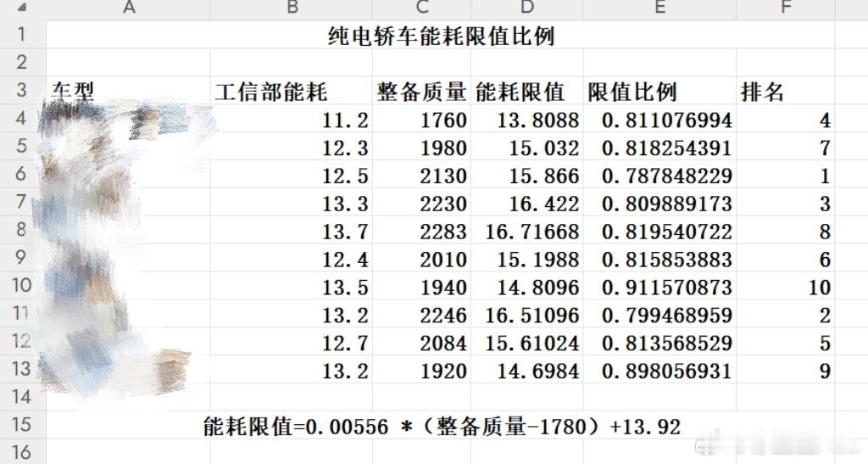Select row 15 header
Image resolution: width=868 pixels, height=464 pixels.
point(22,424)
